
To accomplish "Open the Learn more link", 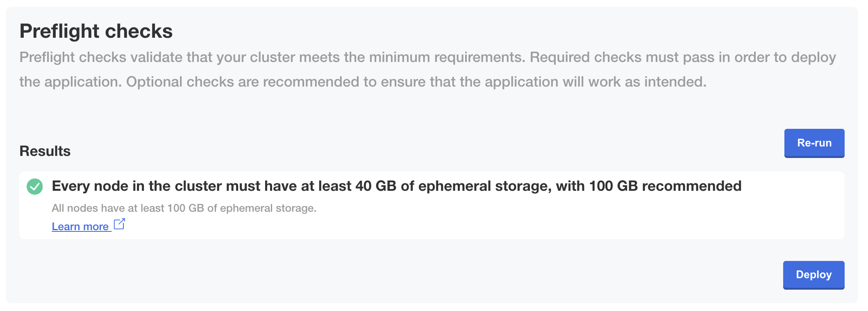I will (x=80, y=226).
